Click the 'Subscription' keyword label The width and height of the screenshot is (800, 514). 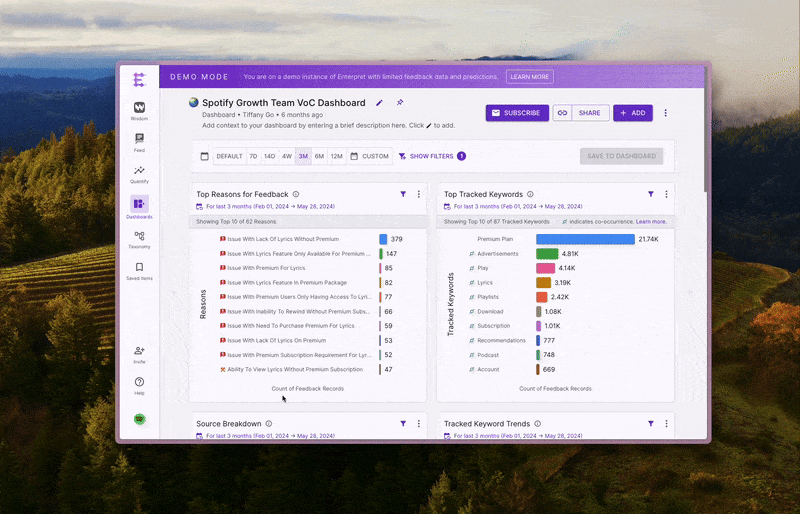[493, 326]
